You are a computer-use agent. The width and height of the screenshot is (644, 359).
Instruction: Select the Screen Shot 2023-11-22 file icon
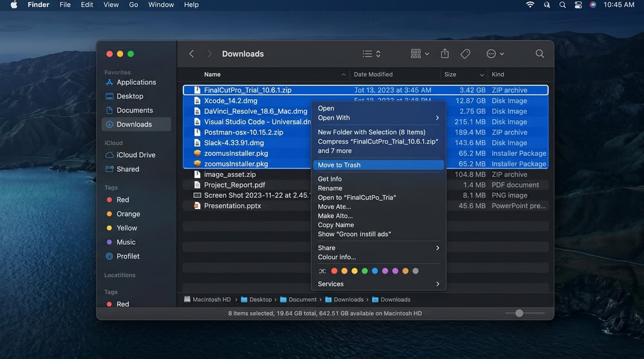[x=197, y=196]
